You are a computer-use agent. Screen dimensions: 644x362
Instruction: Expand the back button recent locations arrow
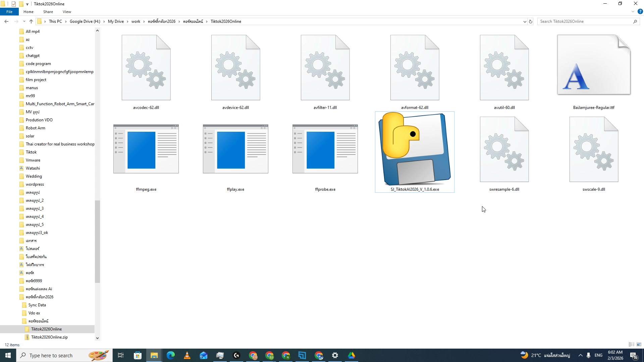click(x=24, y=21)
